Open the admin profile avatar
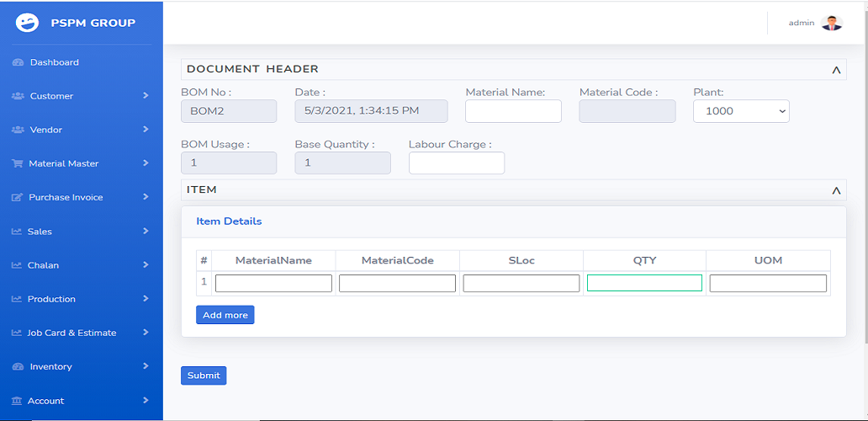Image resolution: width=868 pixels, height=421 pixels. (x=831, y=23)
